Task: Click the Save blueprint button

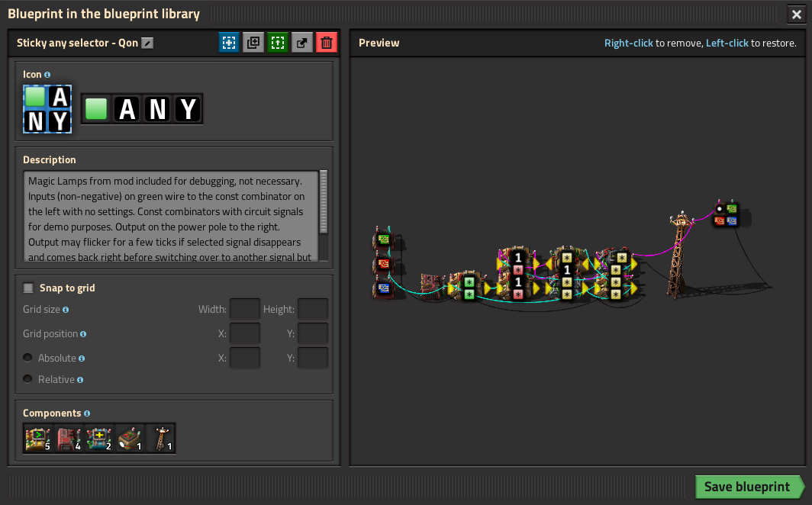Action: 750,487
